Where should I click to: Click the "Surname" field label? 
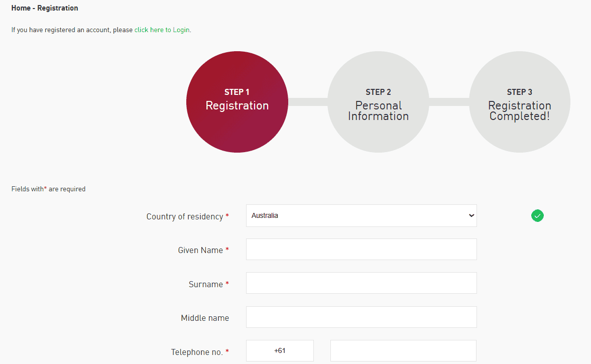click(205, 285)
